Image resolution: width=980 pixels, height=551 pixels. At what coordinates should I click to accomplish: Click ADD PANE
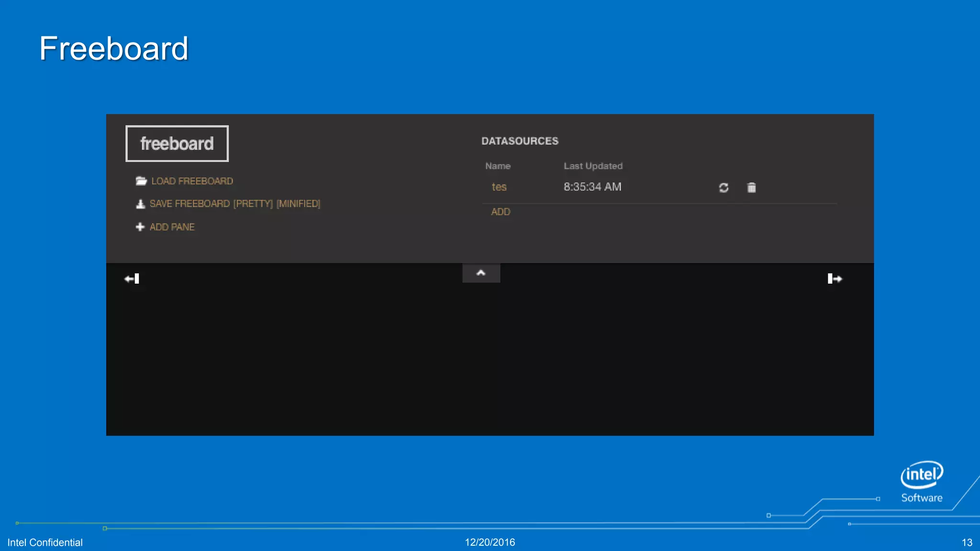[x=172, y=227]
